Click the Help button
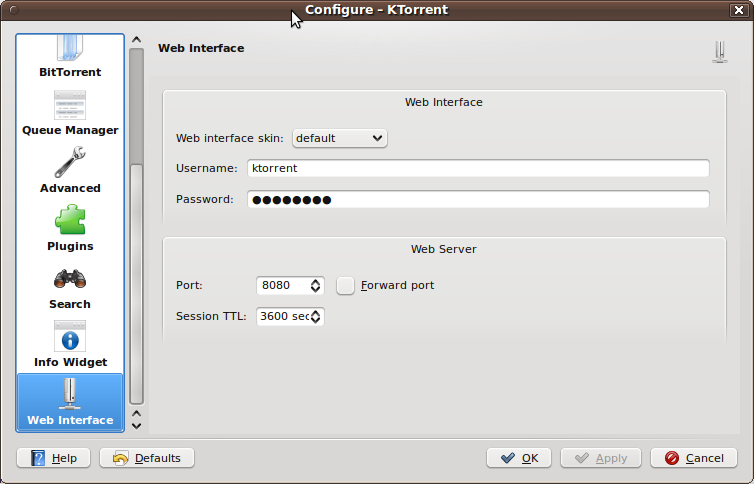The width and height of the screenshot is (754, 484). point(53,458)
